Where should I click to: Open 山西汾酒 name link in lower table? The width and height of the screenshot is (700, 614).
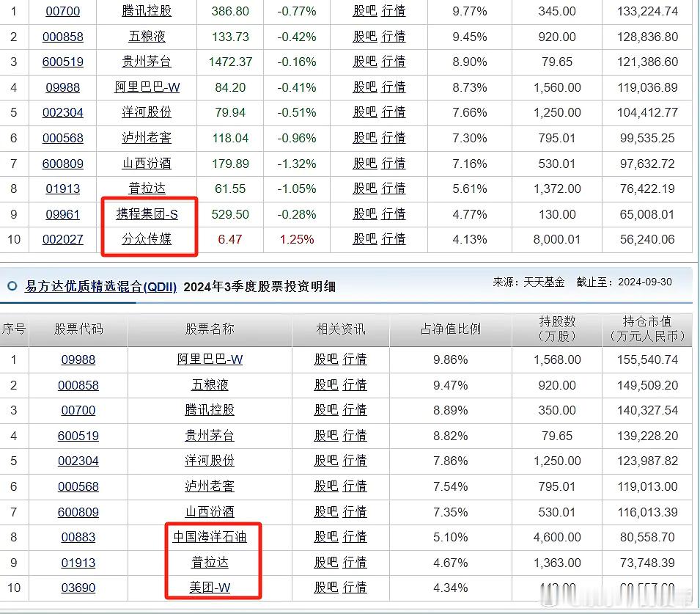point(210,512)
